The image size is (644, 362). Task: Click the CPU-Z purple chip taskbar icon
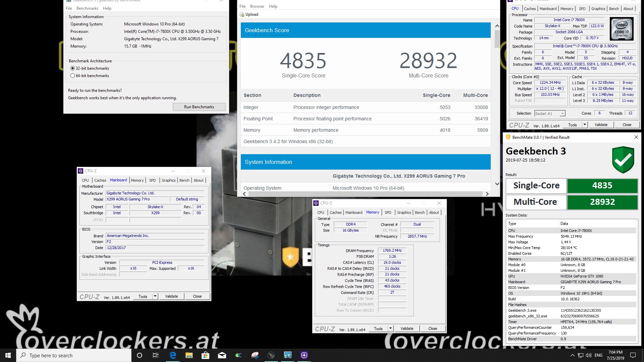[304, 355]
